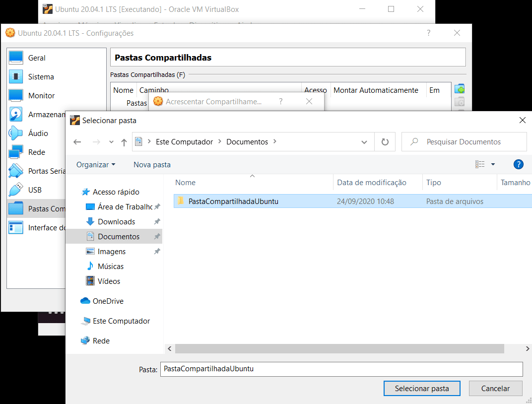
Task: Expand address bar history dropdown
Action: point(364,142)
